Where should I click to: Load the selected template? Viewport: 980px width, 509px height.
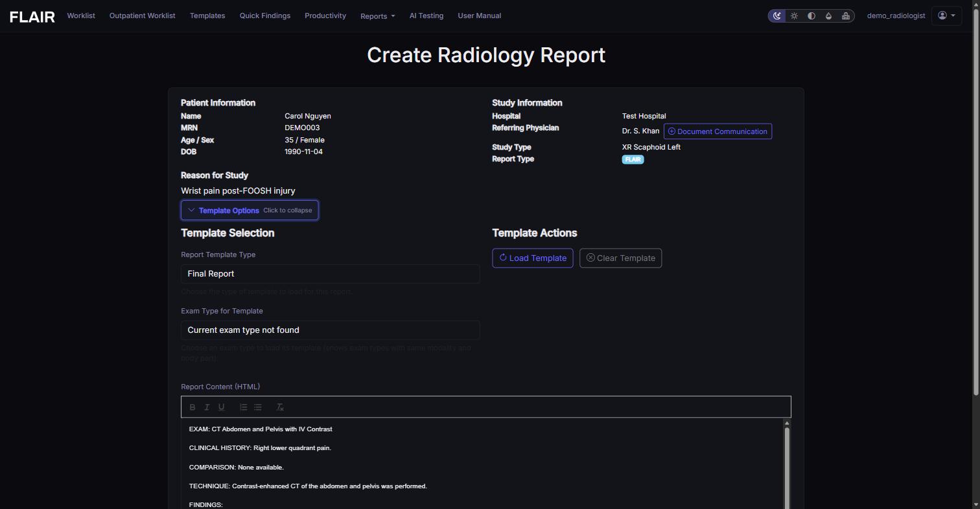coord(533,258)
